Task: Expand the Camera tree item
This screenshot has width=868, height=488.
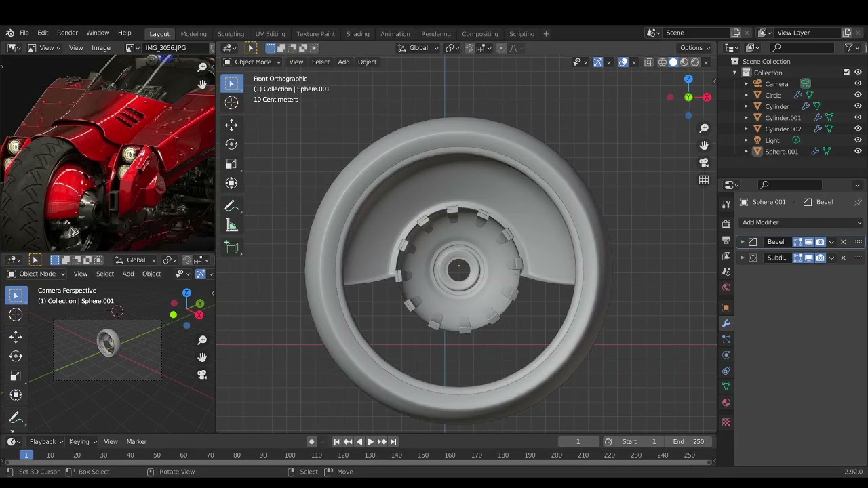Action: coord(746,84)
